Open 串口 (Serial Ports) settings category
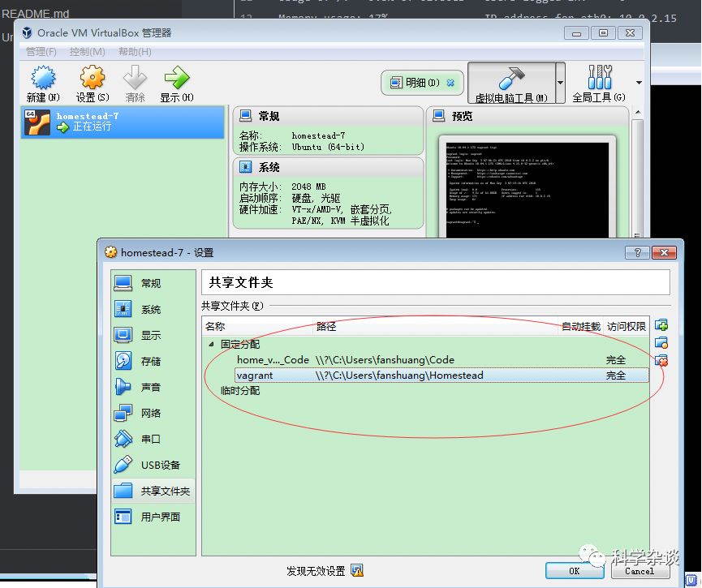The image size is (702, 588). pos(153,439)
